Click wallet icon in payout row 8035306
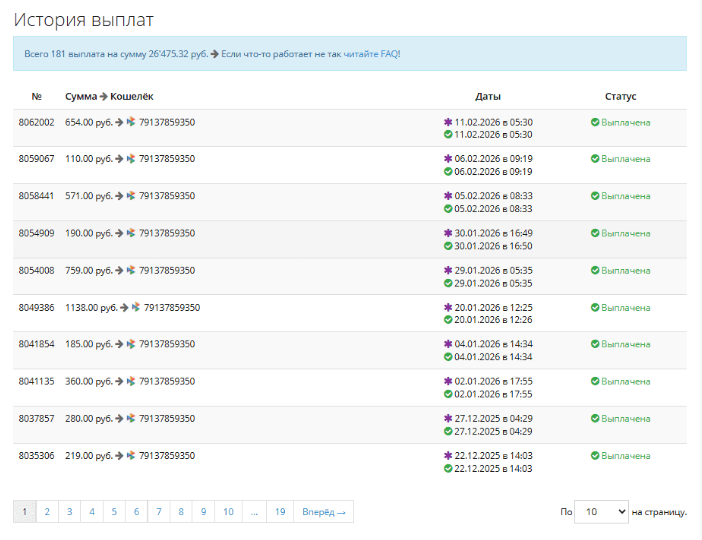This screenshot has height=540, width=702. tap(130, 456)
